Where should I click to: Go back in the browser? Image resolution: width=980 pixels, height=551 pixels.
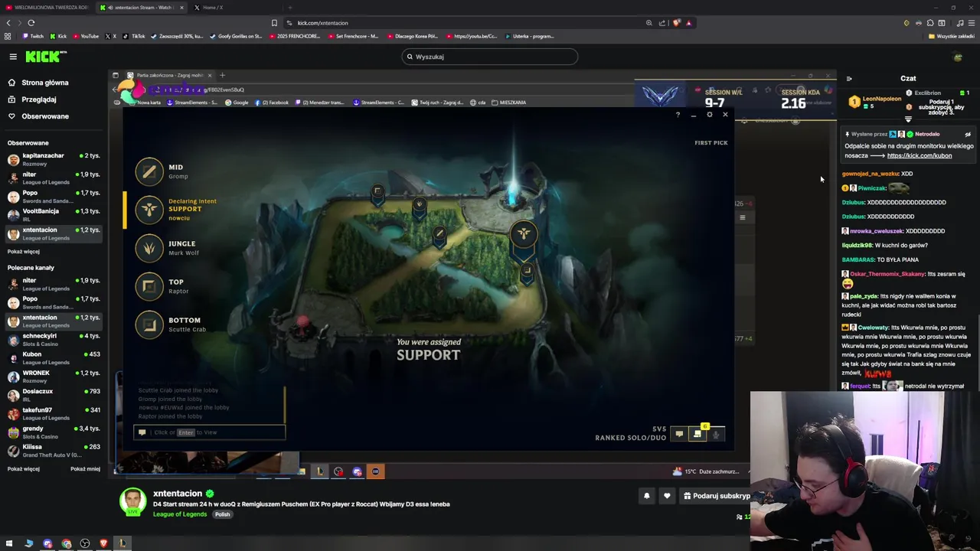pos(8,23)
